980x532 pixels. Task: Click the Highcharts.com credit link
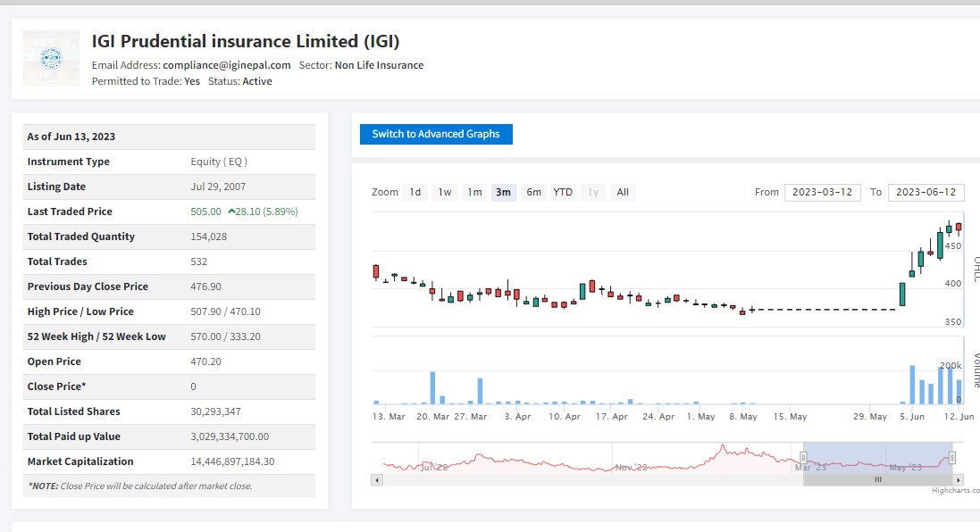[x=955, y=490]
